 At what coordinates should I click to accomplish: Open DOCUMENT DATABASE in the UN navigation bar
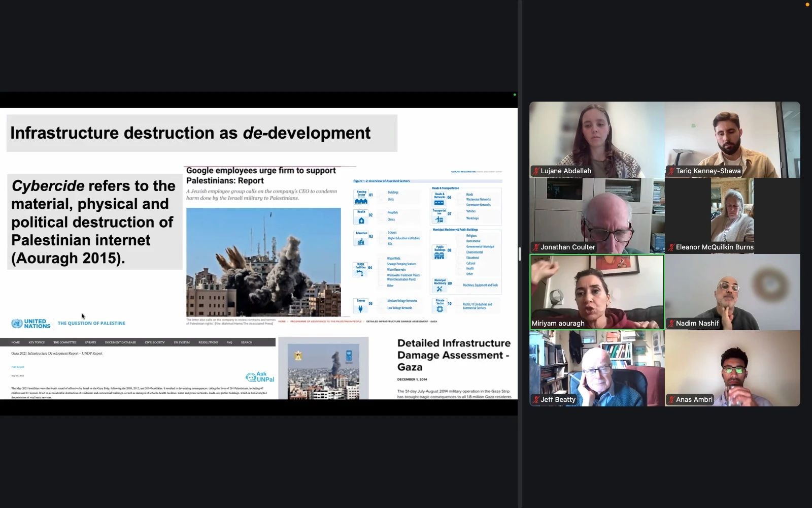point(120,342)
